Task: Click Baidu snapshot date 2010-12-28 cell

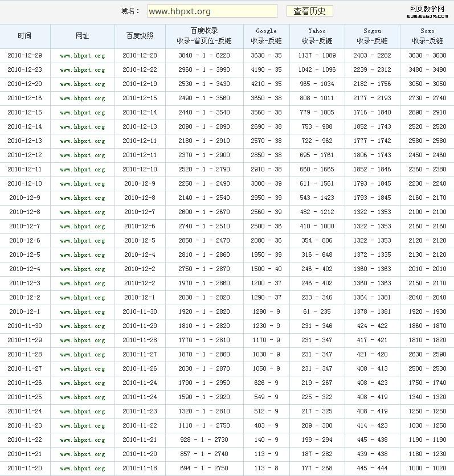Action: (x=140, y=56)
